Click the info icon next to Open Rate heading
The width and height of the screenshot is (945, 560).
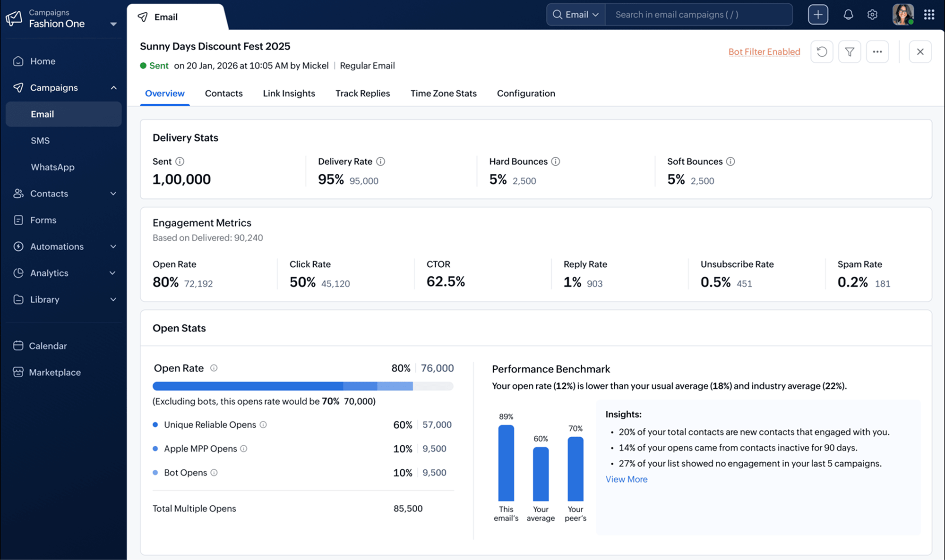coord(214,368)
